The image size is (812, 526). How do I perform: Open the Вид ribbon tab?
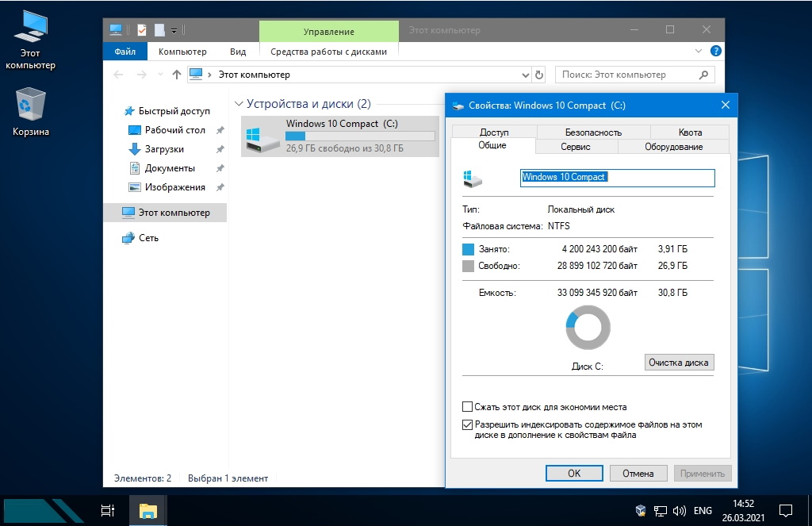(238, 52)
